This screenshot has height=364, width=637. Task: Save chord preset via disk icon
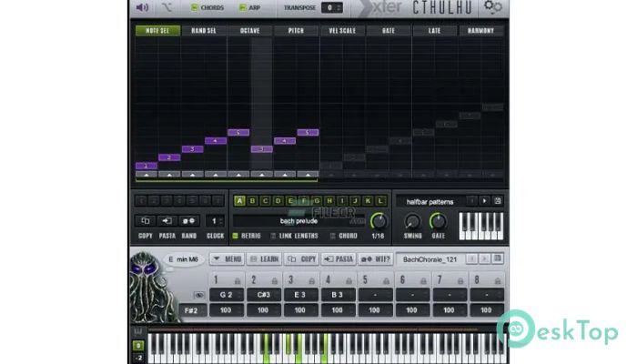tap(498, 258)
